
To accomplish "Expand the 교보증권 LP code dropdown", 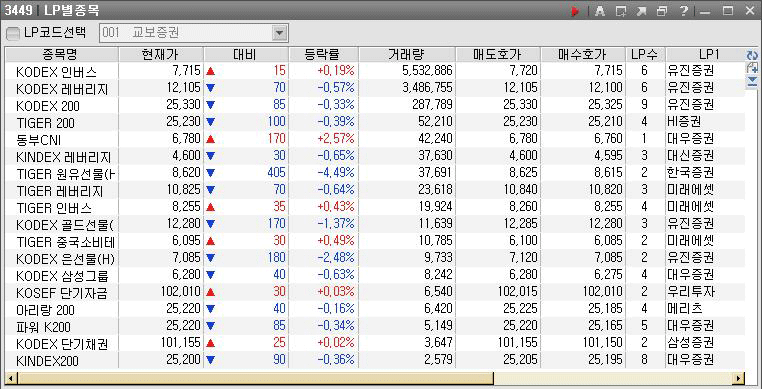I will [x=279, y=33].
